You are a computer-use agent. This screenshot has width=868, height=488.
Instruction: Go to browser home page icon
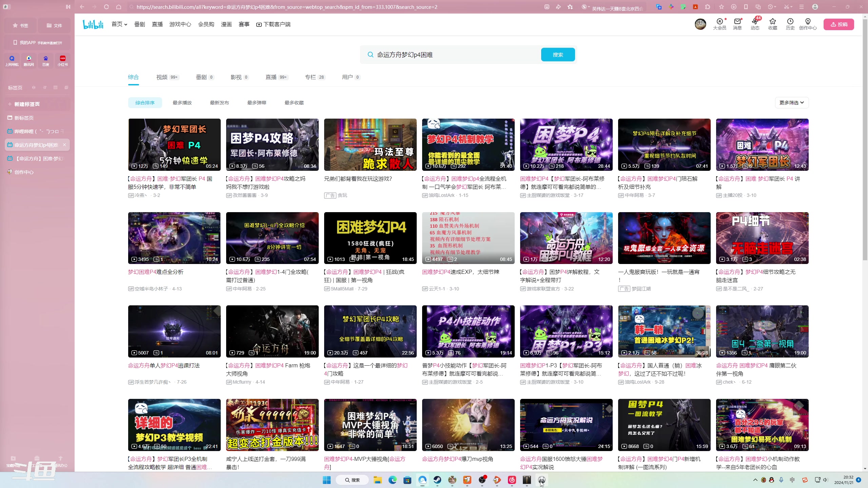[118, 7]
